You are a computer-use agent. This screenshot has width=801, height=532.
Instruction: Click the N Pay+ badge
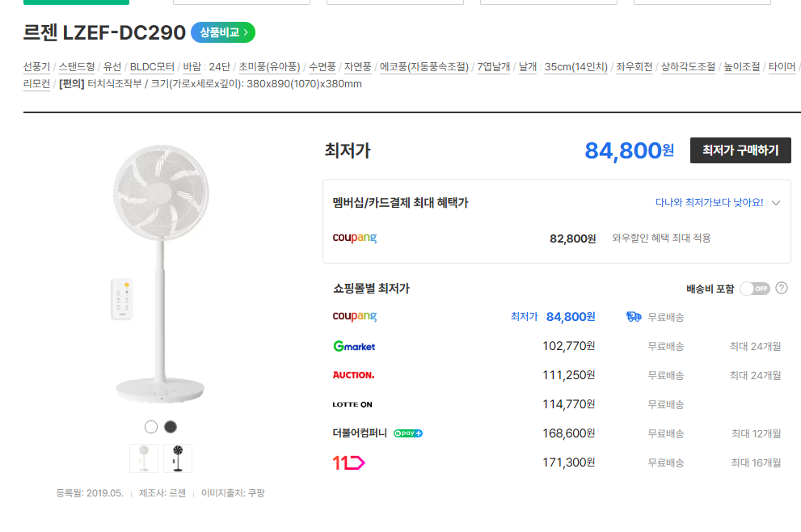click(408, 433)
